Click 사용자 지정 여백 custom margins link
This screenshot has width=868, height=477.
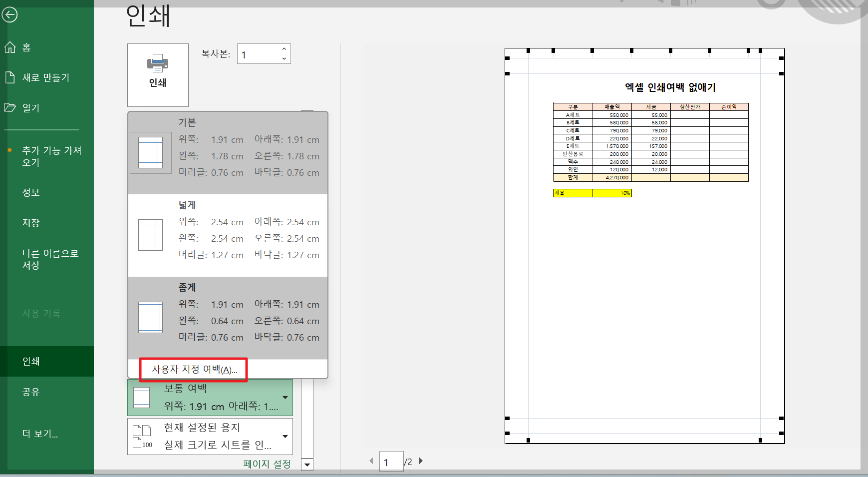[x=194, y=370]
